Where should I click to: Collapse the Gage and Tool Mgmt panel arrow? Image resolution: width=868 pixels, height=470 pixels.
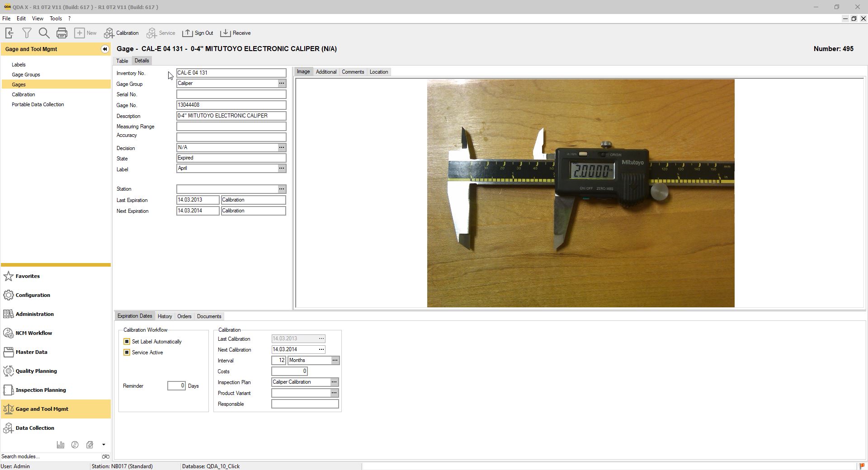point(104,49)
